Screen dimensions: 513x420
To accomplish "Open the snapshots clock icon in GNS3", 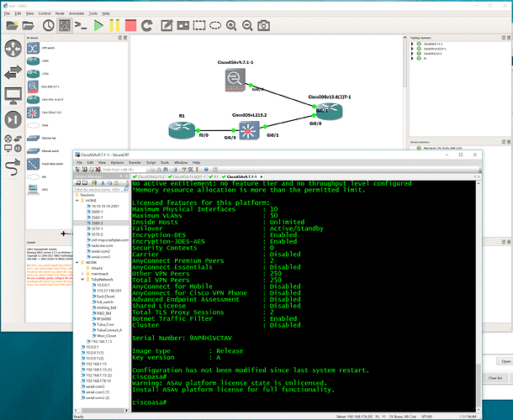I will 49,25.
